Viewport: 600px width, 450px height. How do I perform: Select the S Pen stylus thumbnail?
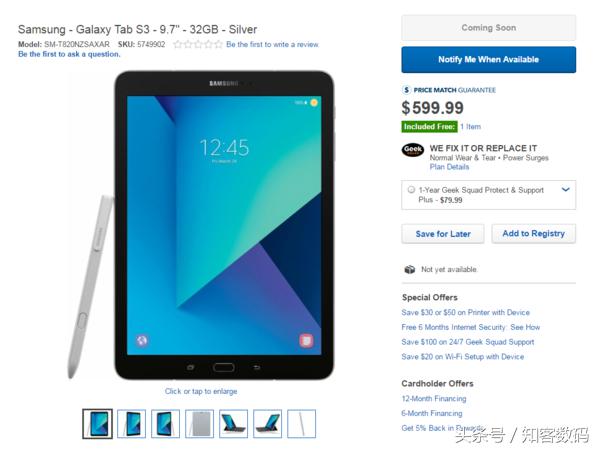pos(302,424)
